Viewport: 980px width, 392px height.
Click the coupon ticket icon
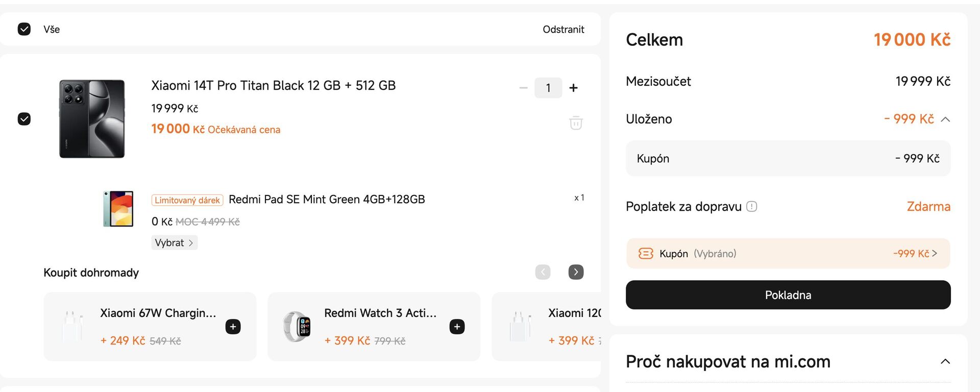point(646,253)
